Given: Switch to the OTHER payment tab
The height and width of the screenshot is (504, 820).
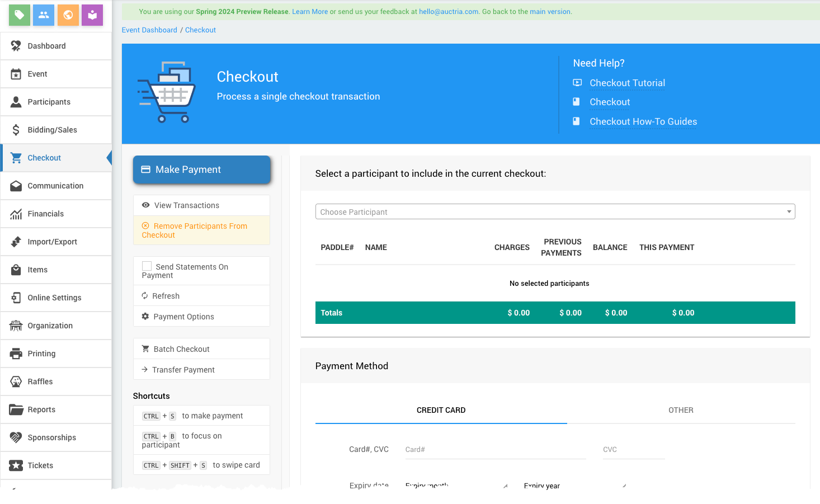Looking at the screenshot, I should (681, 410).
